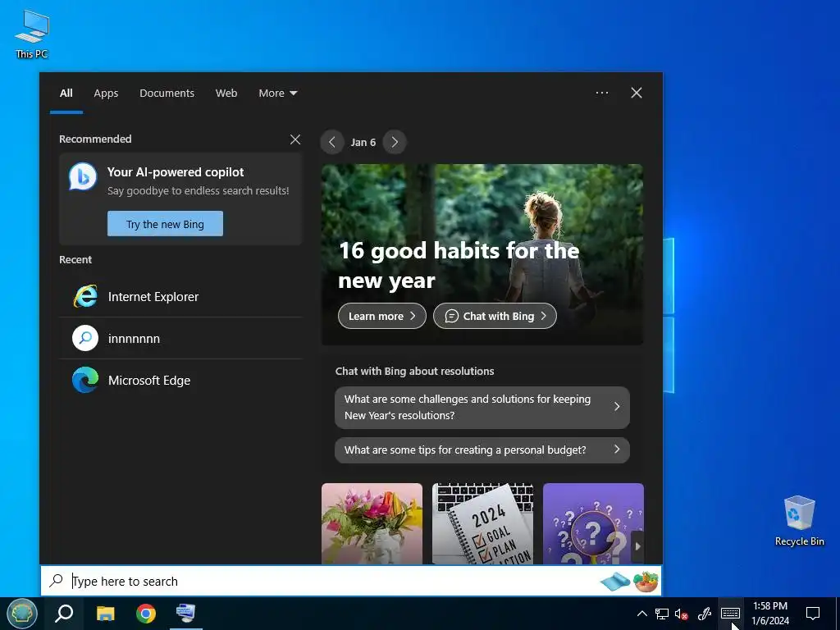The image size is (840, 630).
Task: Open the three-dot options menu
Action: tap(601, 93)
